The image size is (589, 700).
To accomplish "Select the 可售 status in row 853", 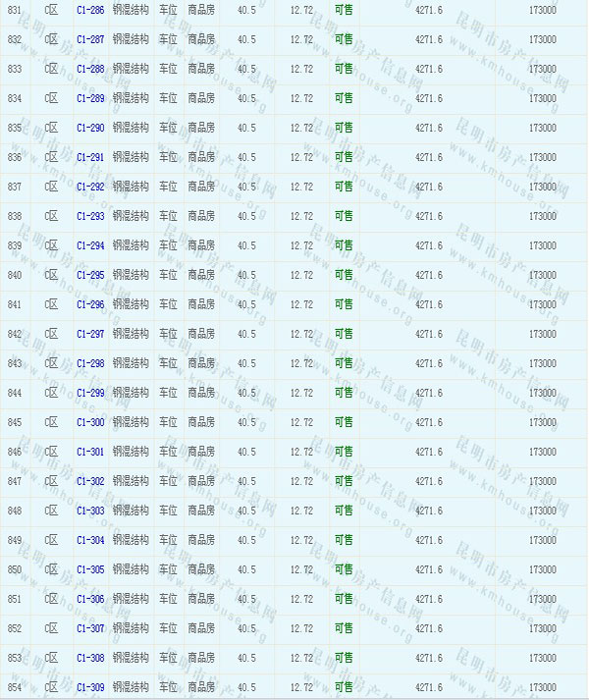I will 344,658.
